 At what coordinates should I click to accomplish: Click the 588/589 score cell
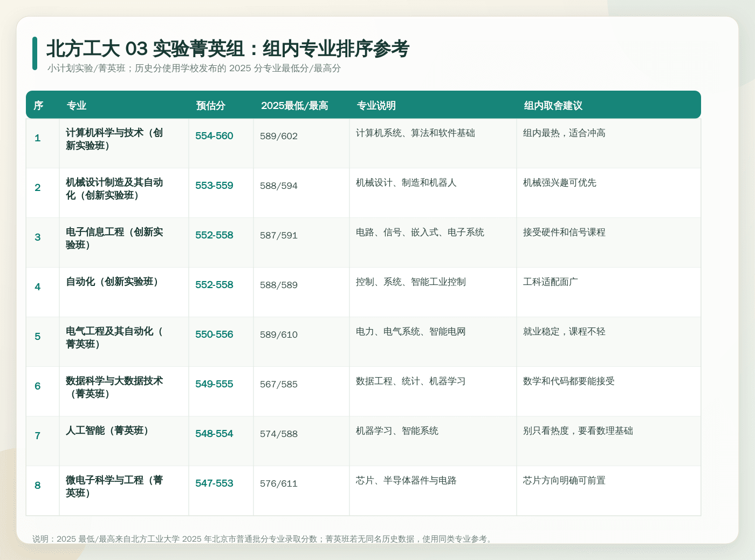[x=279, y=285]
